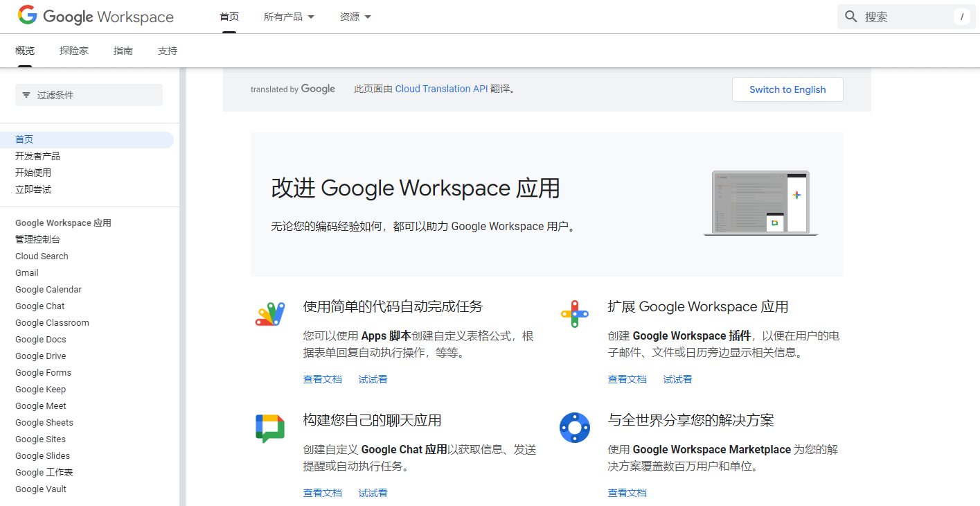Screen dimensions: 980x506
Task: Switch to the 探险家 tab
Action: (x=74, y=51)
